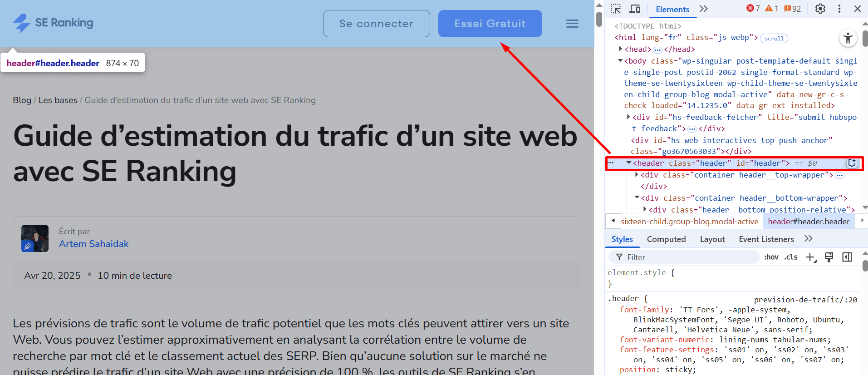Screen dimensions: 868x375
Task: Click the SE Ranking logo
Action: click(53, 23)
